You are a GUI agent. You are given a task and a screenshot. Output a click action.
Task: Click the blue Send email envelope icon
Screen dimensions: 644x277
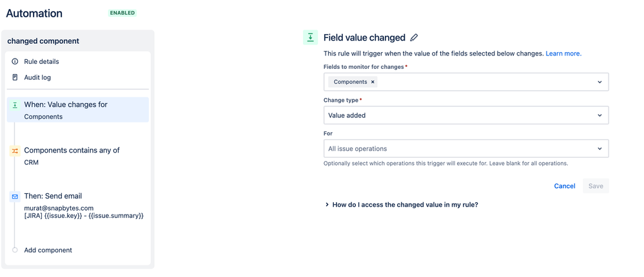pos(15,196)
